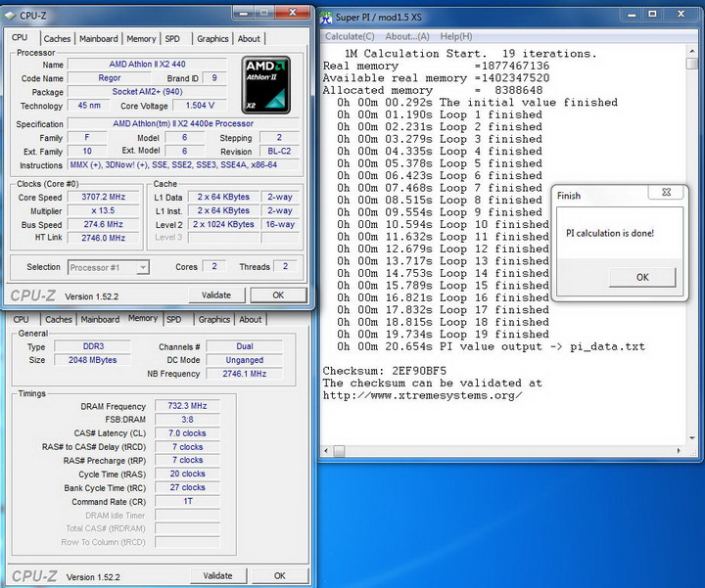Open the Calculate(C) menu
Screen dimensions: 705x588
[351, 36]
